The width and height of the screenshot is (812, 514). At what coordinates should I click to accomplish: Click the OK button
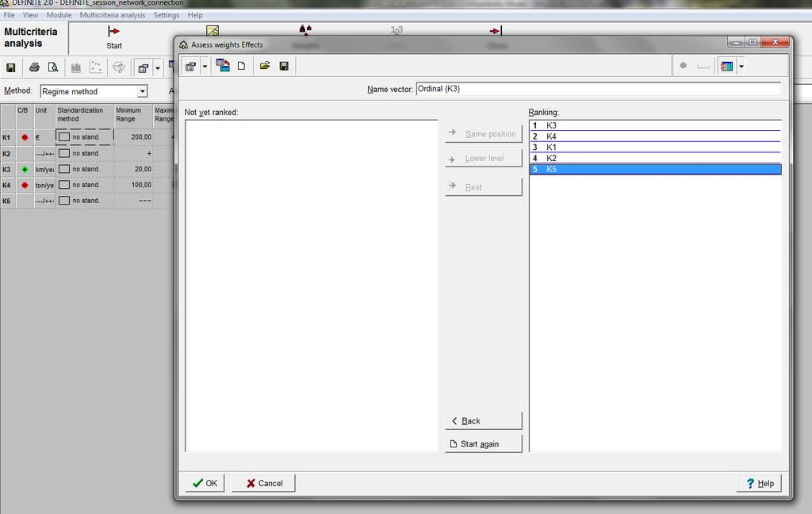pyautogui.click(x=205, y=483)
